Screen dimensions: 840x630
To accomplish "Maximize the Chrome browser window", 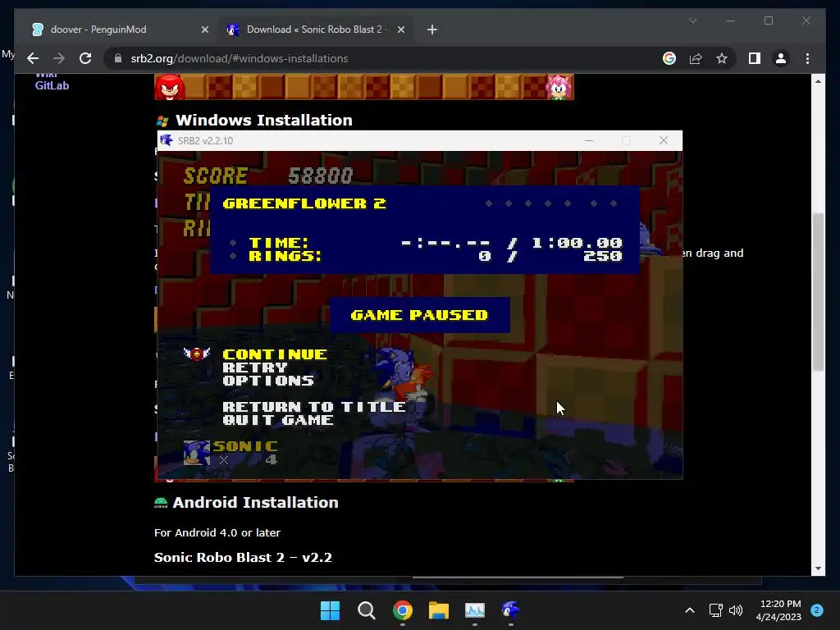I will tap(768, 21).
